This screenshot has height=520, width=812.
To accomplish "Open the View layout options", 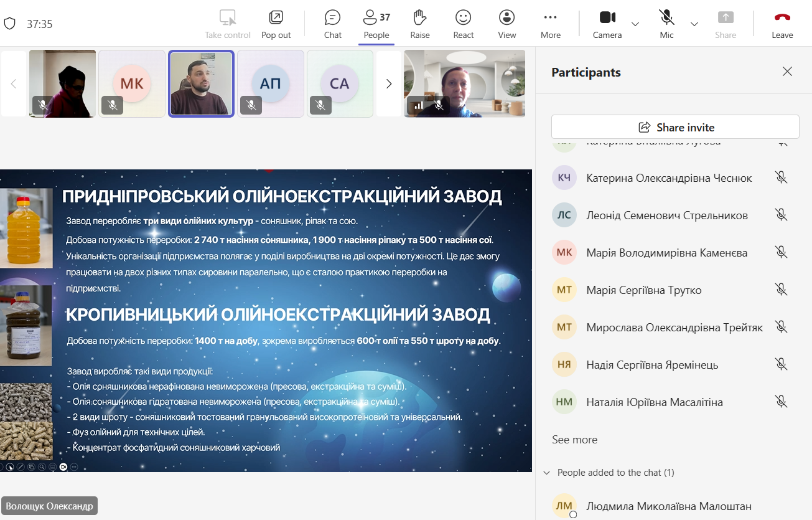I will click(x=506, y=24).
